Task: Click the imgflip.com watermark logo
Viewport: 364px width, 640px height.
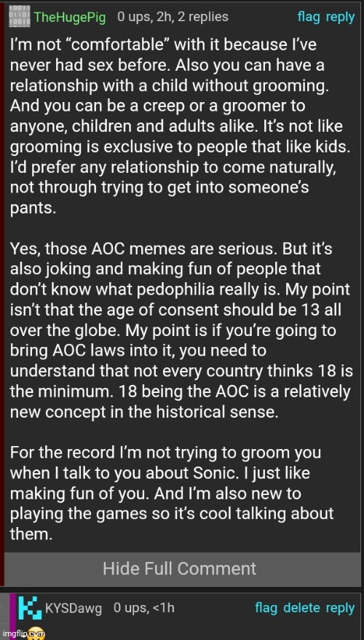Action: 23,634
